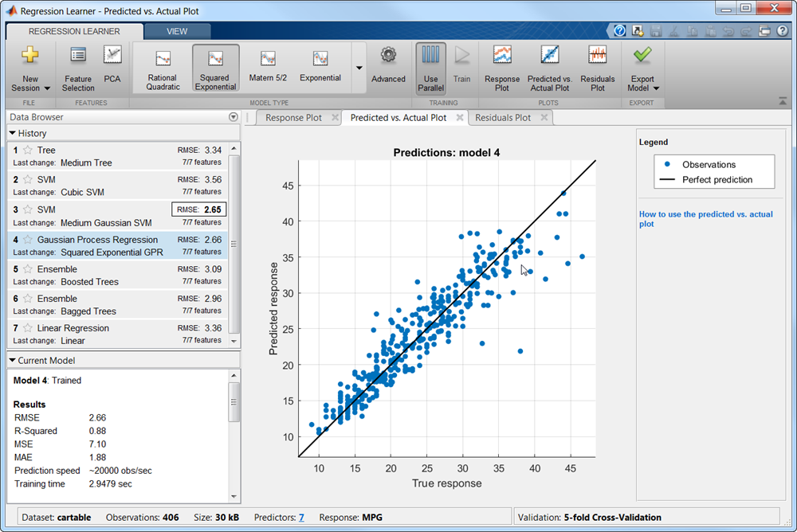Collapse the Current Model section
Screen dimensions: 797x532
pyautogui.click(x=13, y=360)
